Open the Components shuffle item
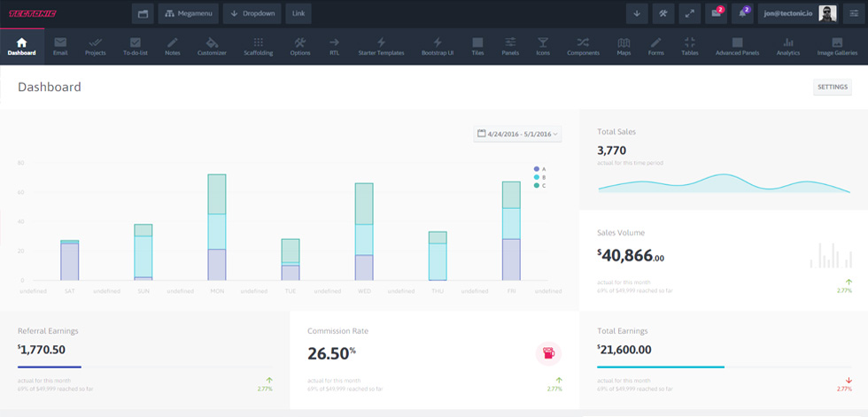 click(584, 46)
